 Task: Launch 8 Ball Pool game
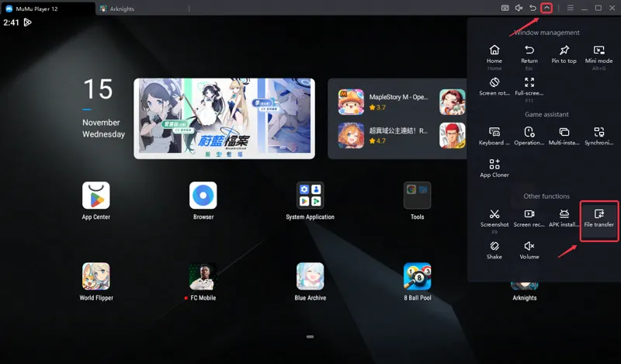click(417, 276)
